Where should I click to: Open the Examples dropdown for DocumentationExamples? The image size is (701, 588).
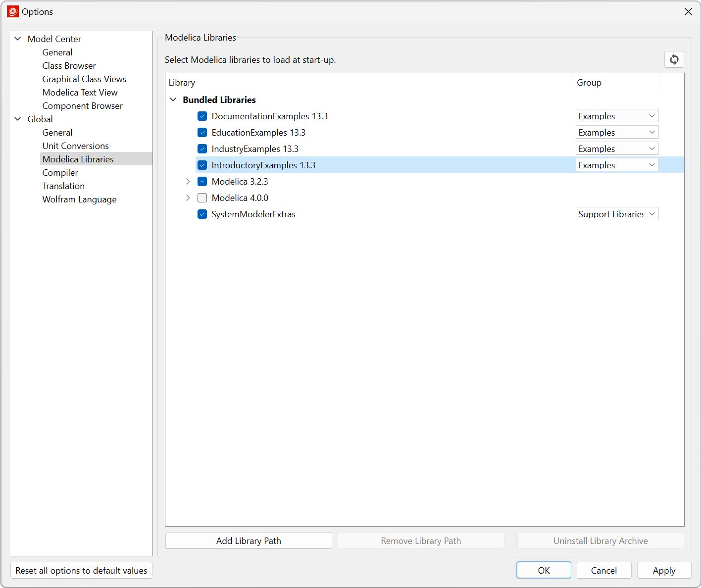(x=617, y=115)
